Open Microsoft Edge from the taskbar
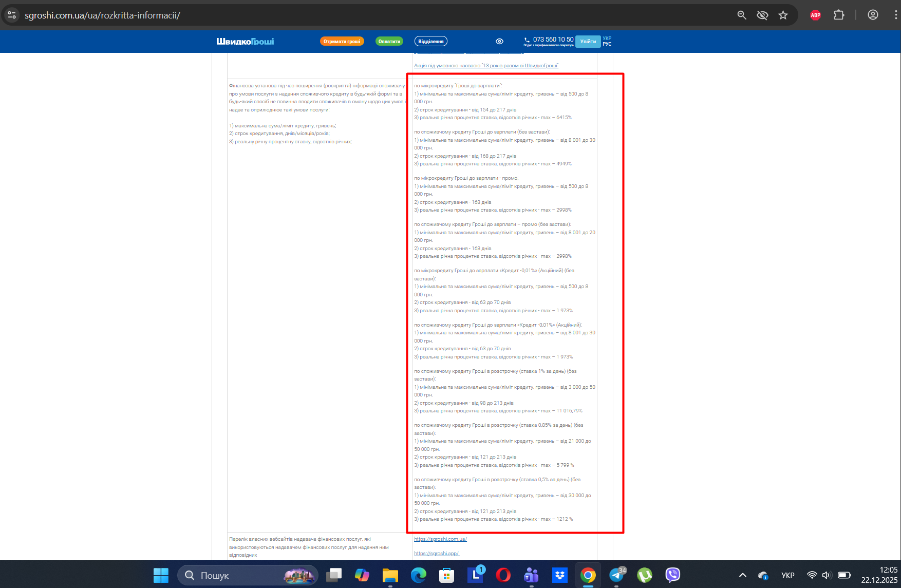The height and width of the screenshot is (588, 901). click(419, 575)
